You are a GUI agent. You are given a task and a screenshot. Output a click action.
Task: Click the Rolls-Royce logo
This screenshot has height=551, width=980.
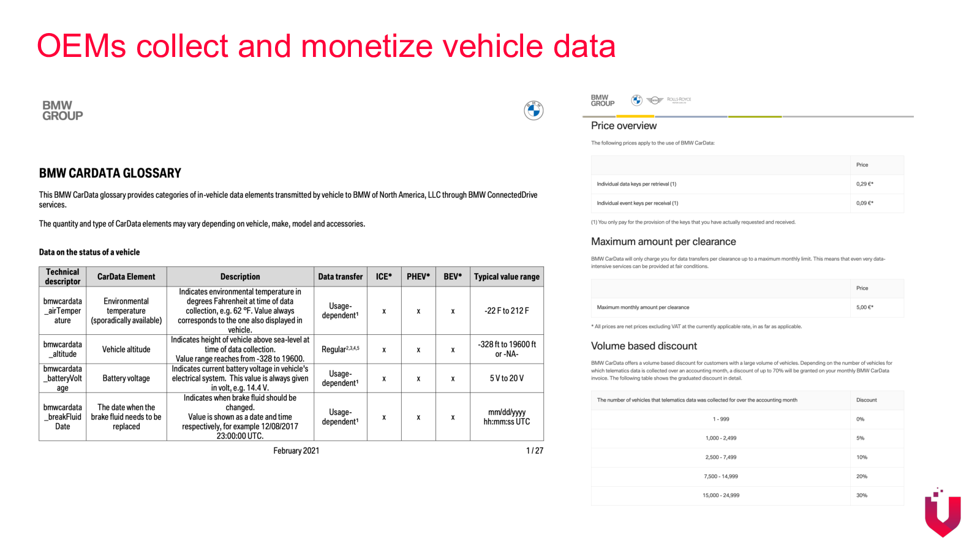679,99
